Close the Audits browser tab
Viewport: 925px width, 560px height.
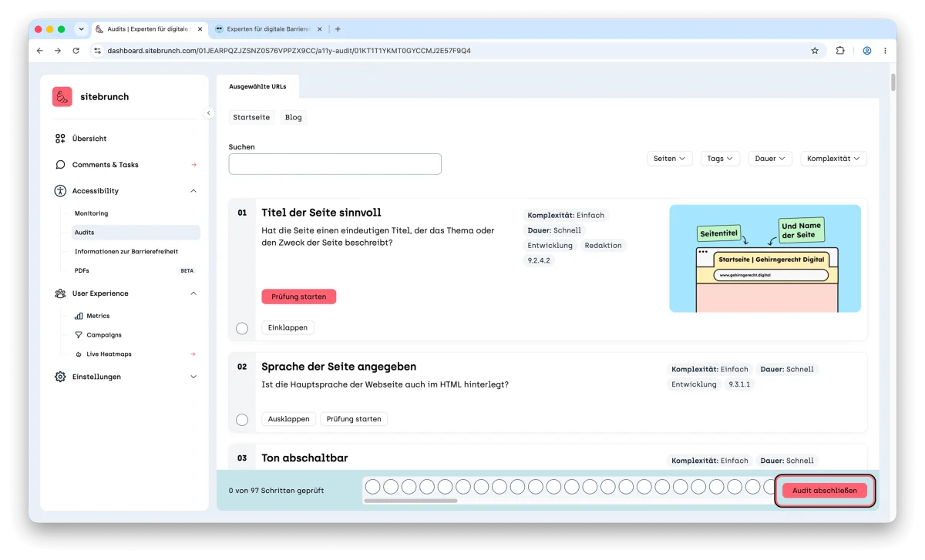point(200,29)
